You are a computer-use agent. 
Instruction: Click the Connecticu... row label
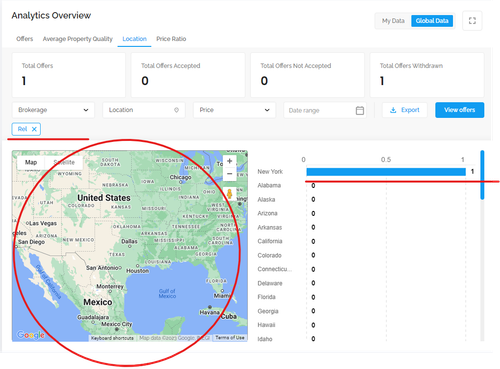274,269
